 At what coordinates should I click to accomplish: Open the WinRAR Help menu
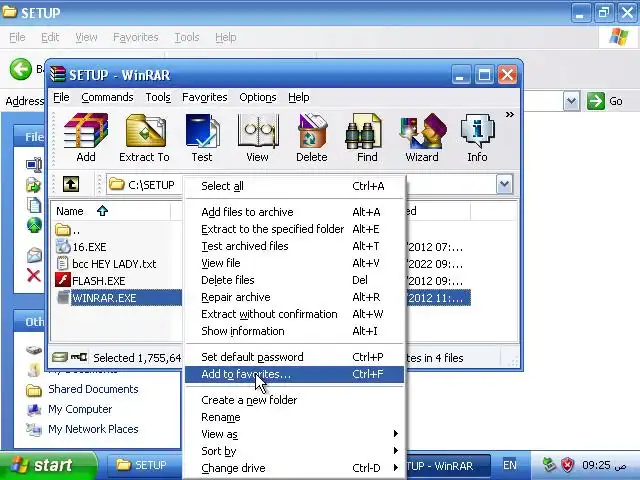(298, 97)
